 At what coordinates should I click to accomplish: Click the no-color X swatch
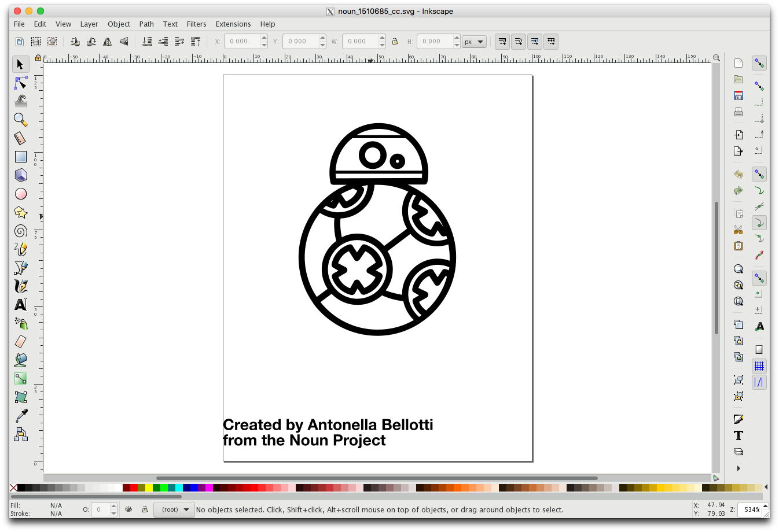(x=13, y=487)
